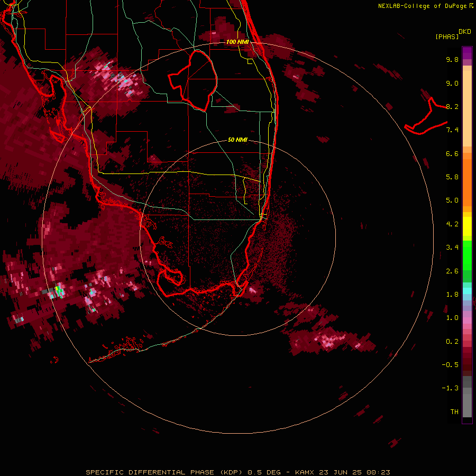The width and height of the screenshot is (476, 476).
Task: Click the Grand Bahama island outline
Action: (426, 117)
